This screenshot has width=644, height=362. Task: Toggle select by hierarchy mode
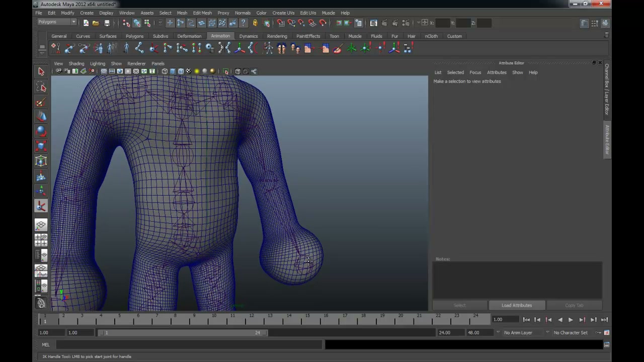pyautogui.click(x=126, y=23)
